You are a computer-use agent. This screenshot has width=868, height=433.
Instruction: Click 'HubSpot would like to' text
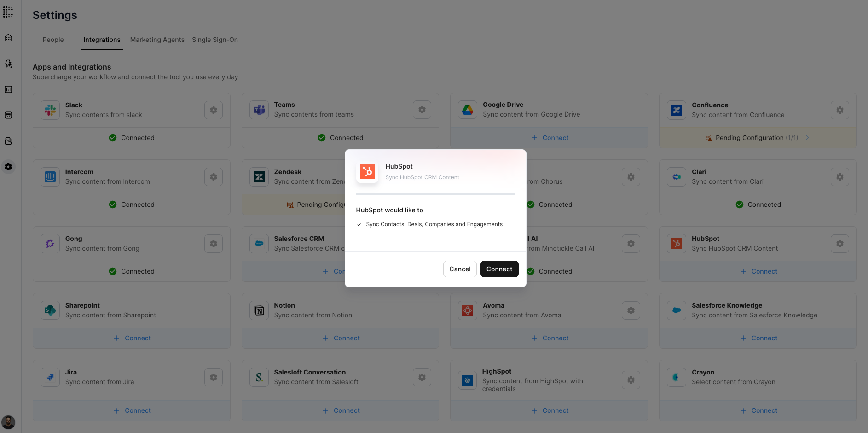tap(389, 210)
